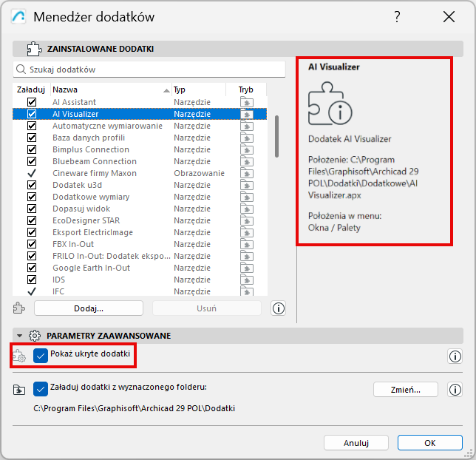
Task: Confirm with the OK button
Action: [x=430, y=443]
